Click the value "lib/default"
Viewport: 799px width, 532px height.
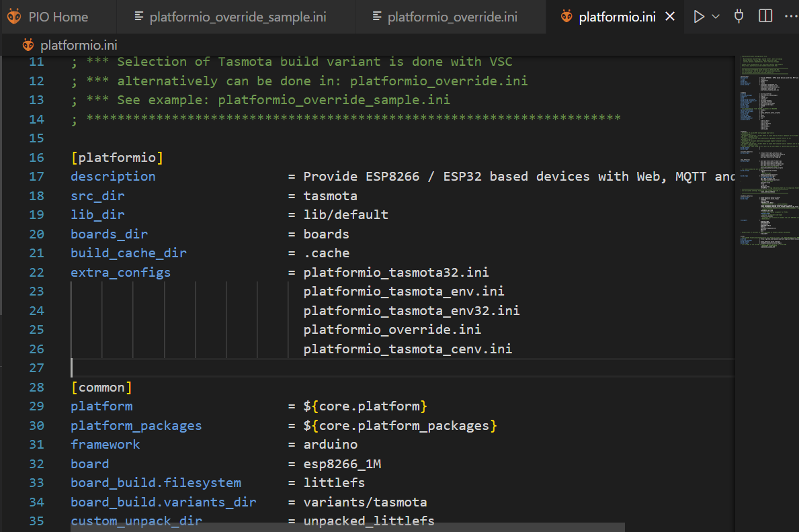tap(346, 214)
